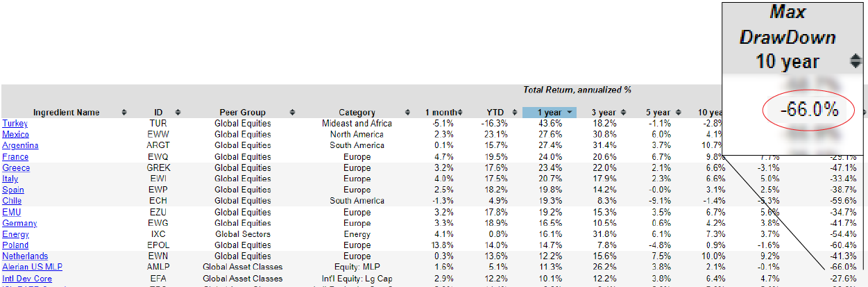Sort by Max DrawDown 10 year arrows

856,61
